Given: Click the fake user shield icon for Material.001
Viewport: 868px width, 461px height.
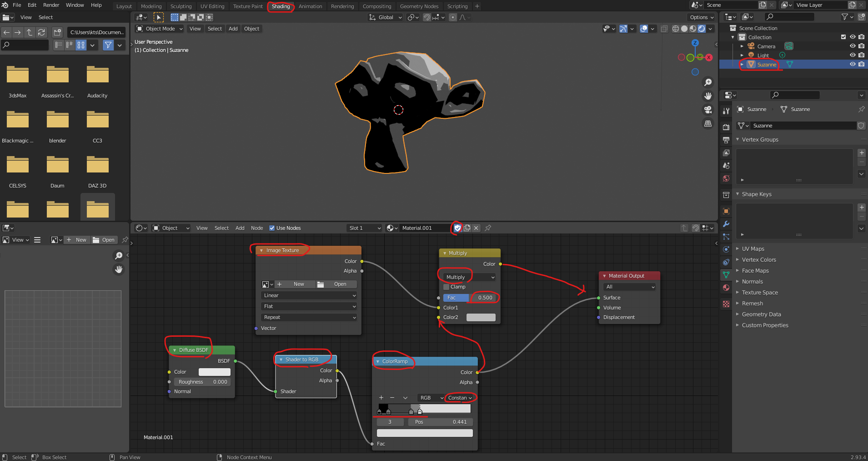Looking at the screenshot, I should coord(458,228).
